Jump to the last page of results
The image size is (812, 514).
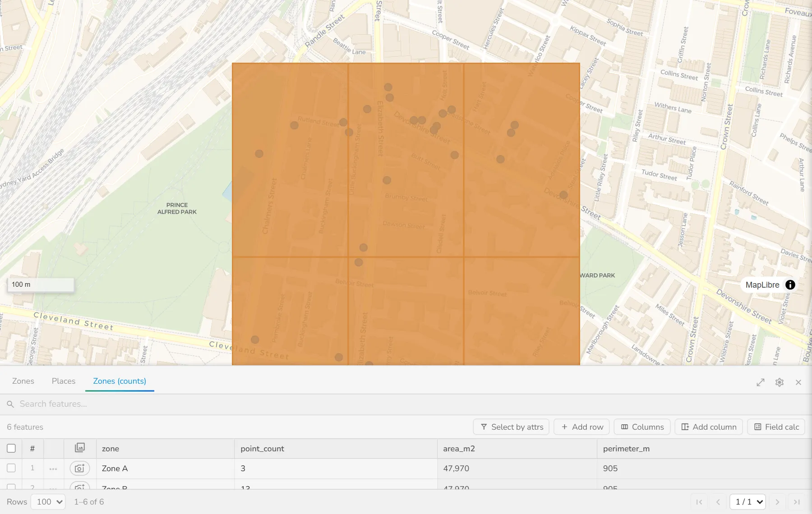797,502
